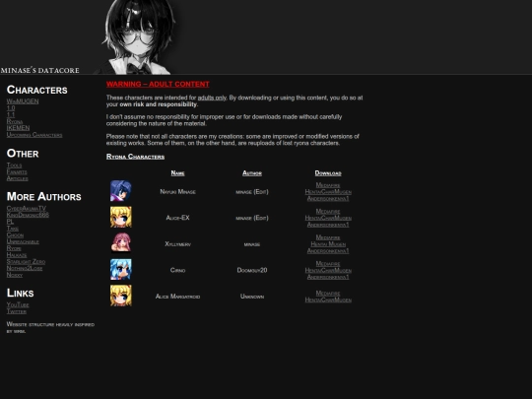Image resolution: width=532 pixels, height=399 pixels.
Task: Open the 1.0 characters link
Action: 11,108
